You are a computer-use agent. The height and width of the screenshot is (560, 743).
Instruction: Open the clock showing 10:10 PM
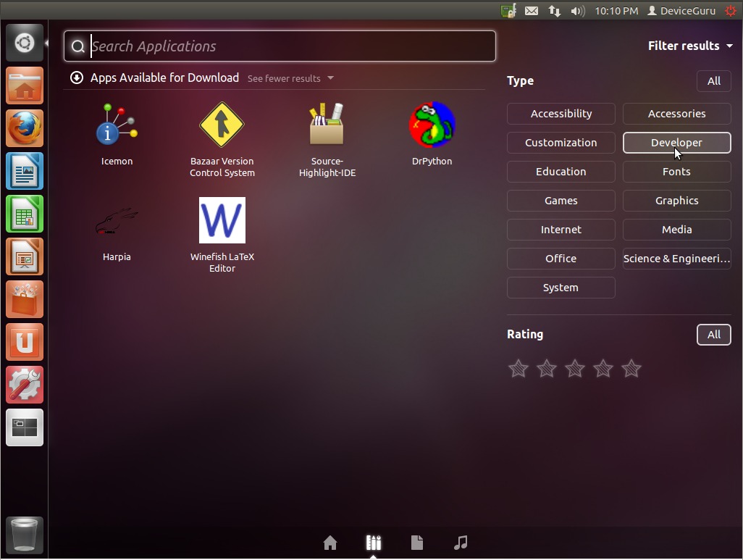tap(616, 10)
